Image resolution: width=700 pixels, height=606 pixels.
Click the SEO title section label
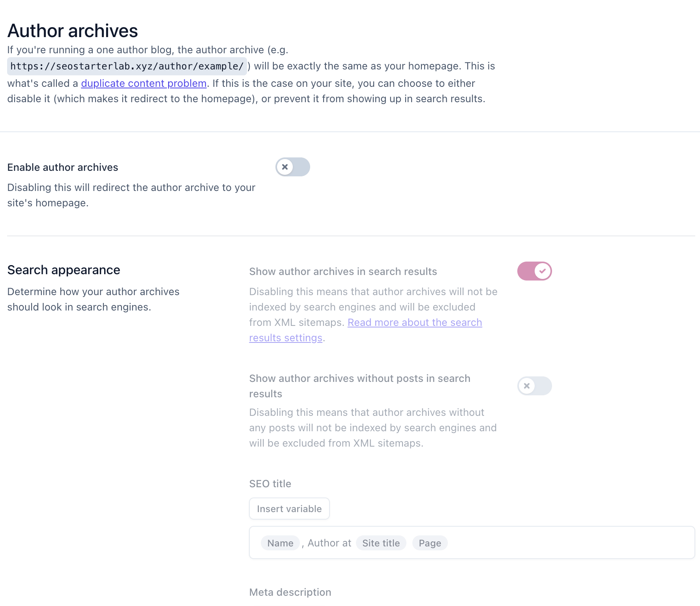(270, 484)
